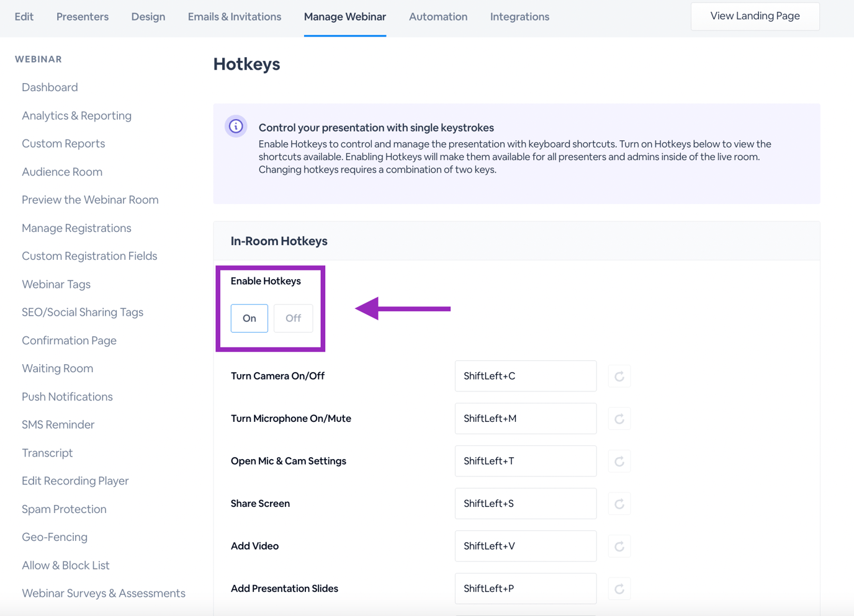The height and width of the screenshot is (616, 854).
Task: Click the Turn Camera On/Off hotkey field
Action: [x=525, y=376]
